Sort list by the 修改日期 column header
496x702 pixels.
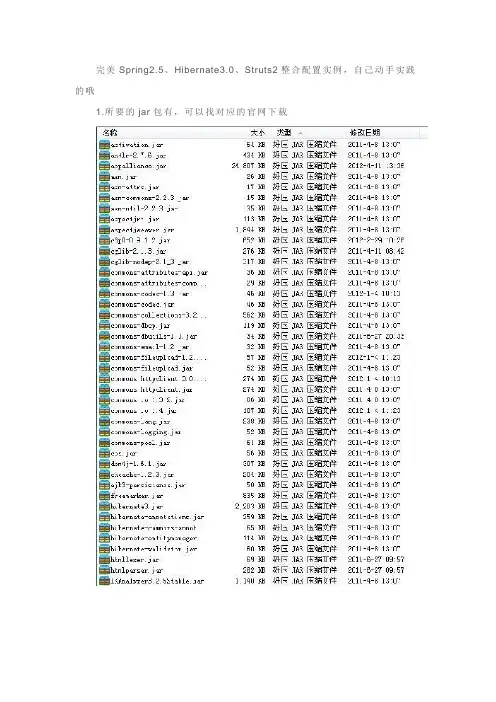[x=365, y=133]
